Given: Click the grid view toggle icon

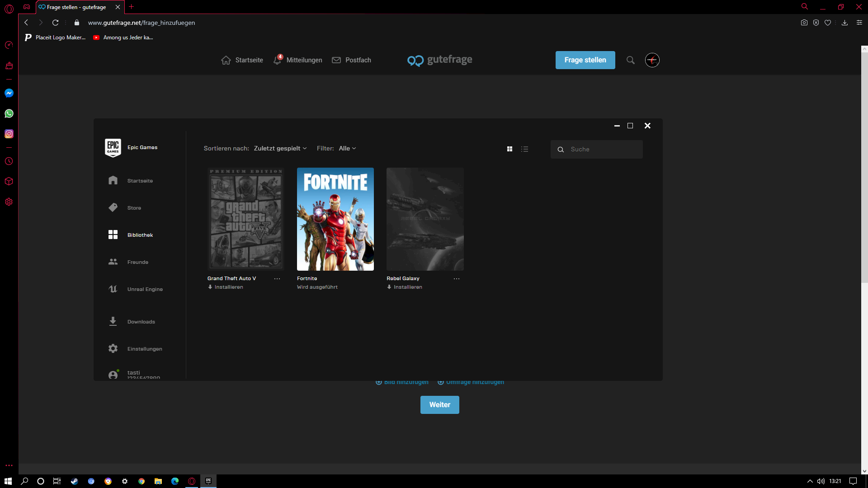Looking at the screenshot, I should [509, 149].
